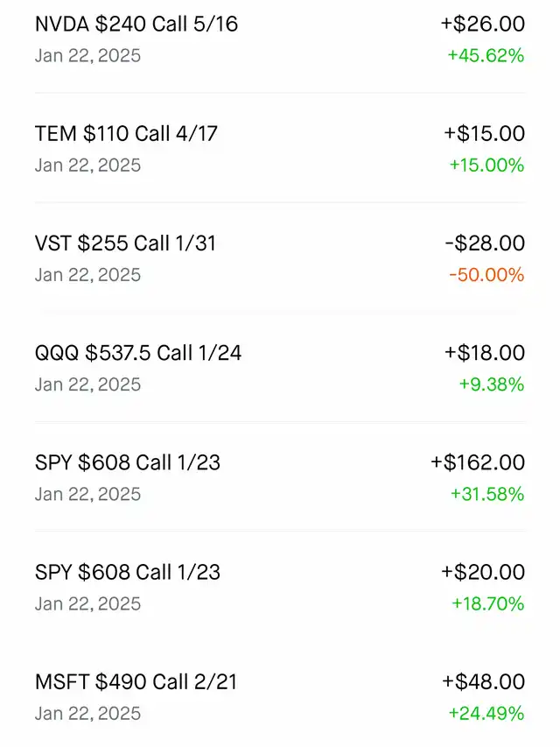Open the VST $255 Call 1/31 position
560x747 pixels.
click(x=125, y=243)
